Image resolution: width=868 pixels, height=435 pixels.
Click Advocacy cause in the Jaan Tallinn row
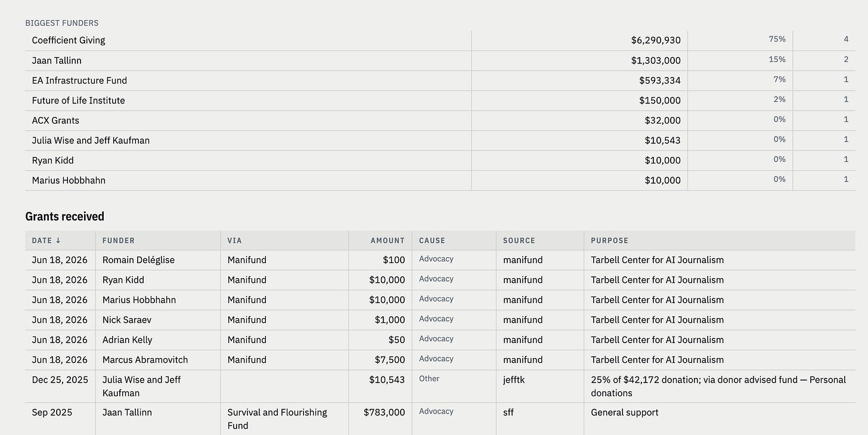pos(436,412)
